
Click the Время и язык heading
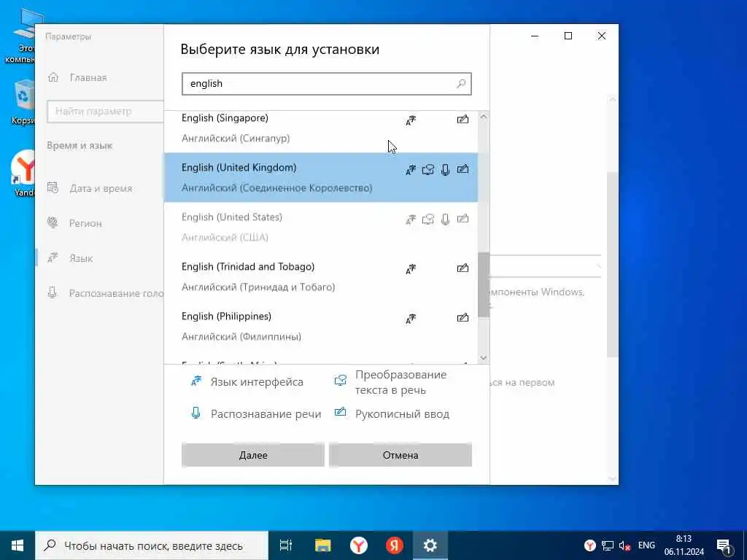coord(80,146)
